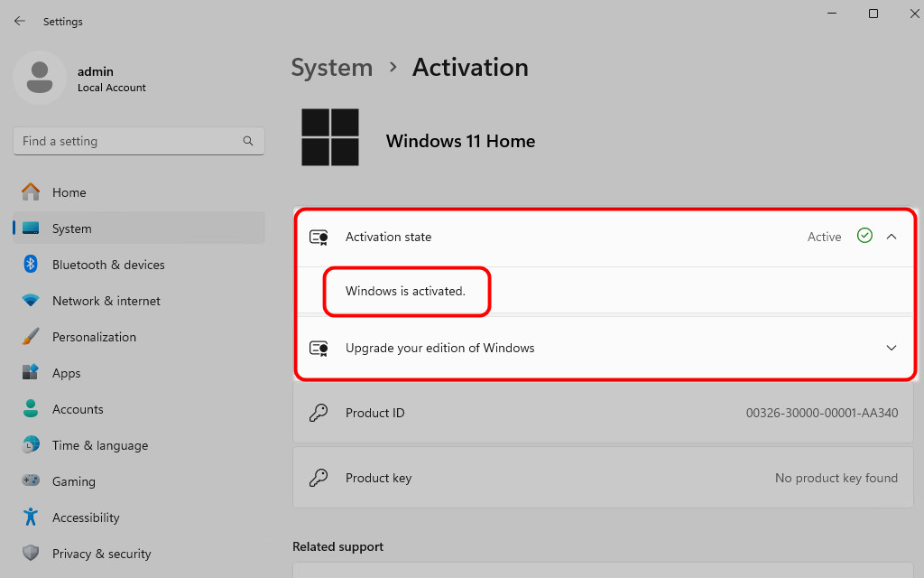The width and height of the screenshot is (924, 578).
Task: Click the Accessibility figure icon
Action: pyautogui.click(x=31, y=517)
